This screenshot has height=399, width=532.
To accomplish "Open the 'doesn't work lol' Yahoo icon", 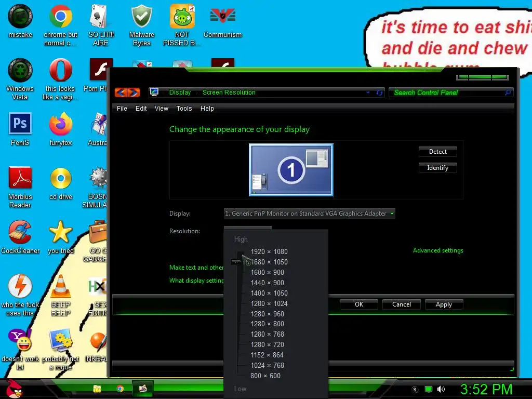I will pyautogui.click(x=20, y=349).
